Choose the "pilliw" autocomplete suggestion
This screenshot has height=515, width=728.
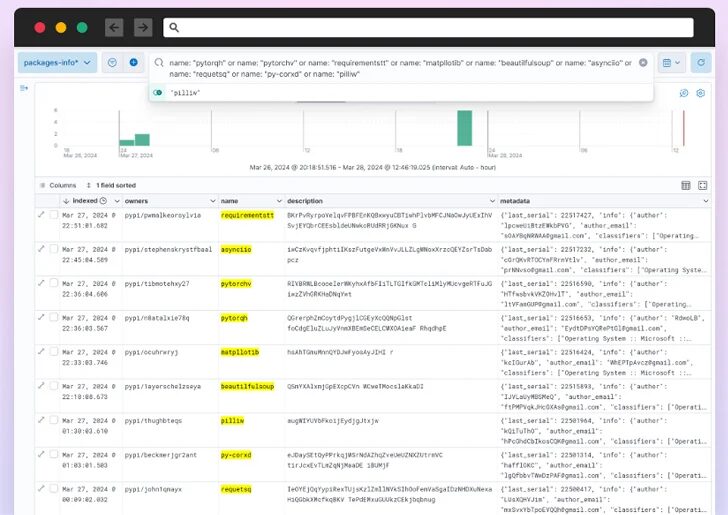185,92
